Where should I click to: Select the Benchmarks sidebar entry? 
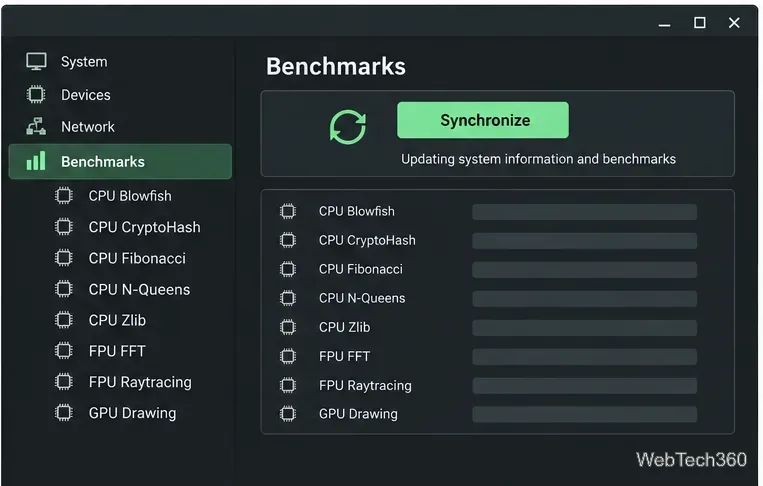(x=120, y=161)
